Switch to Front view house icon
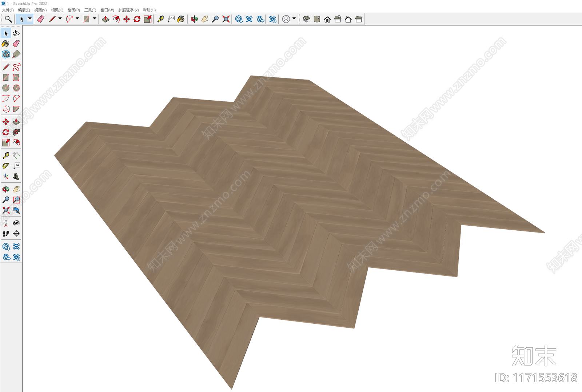 pos(327,19)
